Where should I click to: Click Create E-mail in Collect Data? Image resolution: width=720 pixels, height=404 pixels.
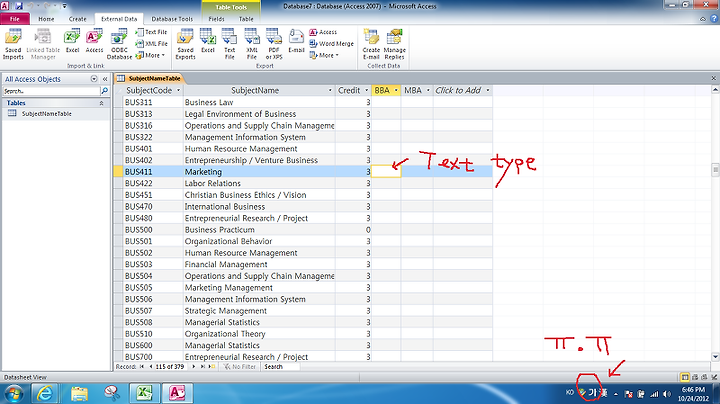[371, 44]
